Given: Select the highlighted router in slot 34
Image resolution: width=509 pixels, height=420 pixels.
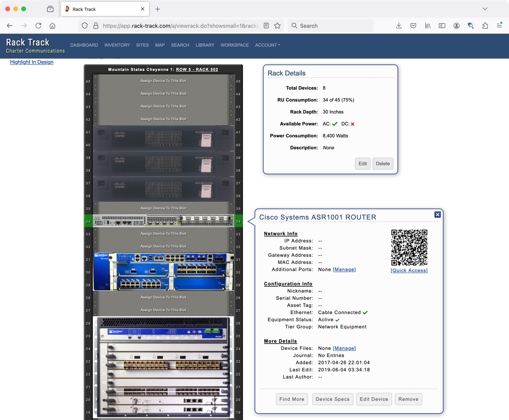Looking at the screenshot, I should pyautogui.click(x=163, y=221).
